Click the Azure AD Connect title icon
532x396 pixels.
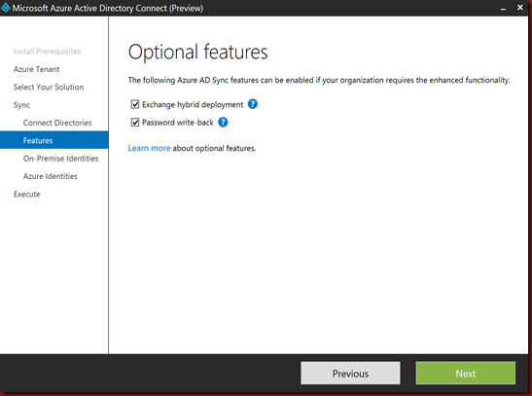click(6, 8)
